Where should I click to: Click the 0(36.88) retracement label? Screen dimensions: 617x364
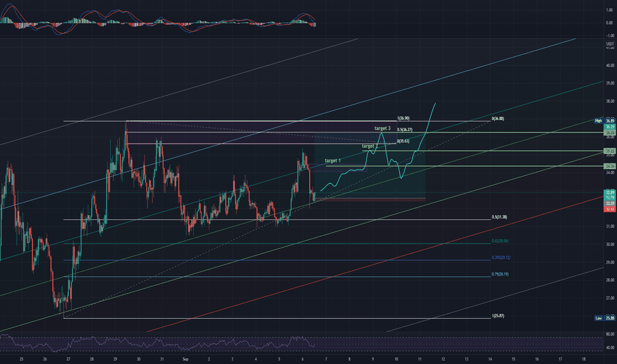(498, 118)
